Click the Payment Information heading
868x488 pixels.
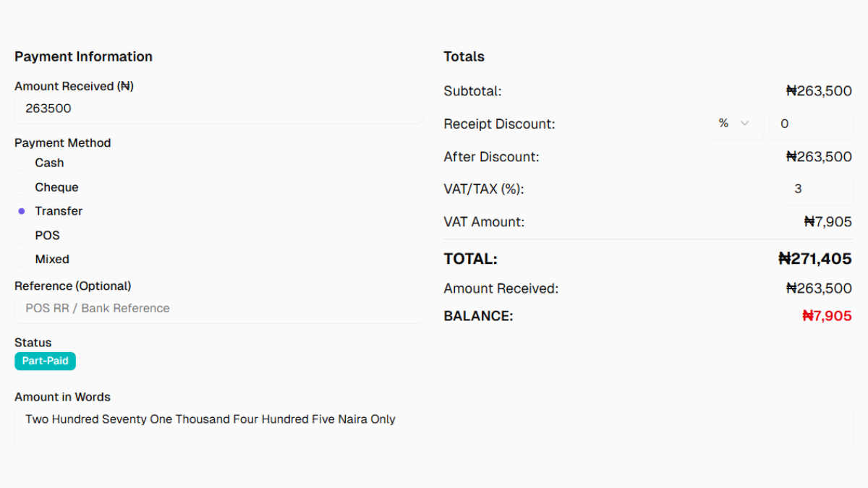pos(83,56)
